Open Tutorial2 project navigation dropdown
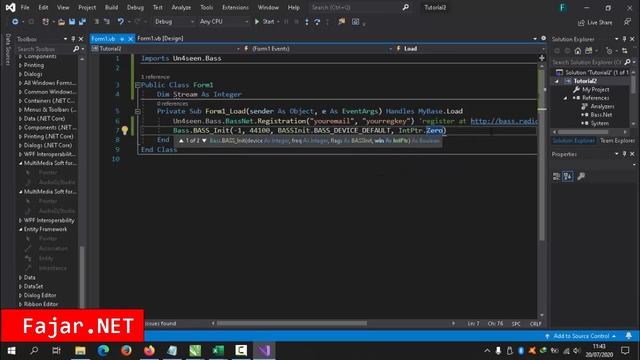Viewport: 640px width, 360px height. click(166, 49)
